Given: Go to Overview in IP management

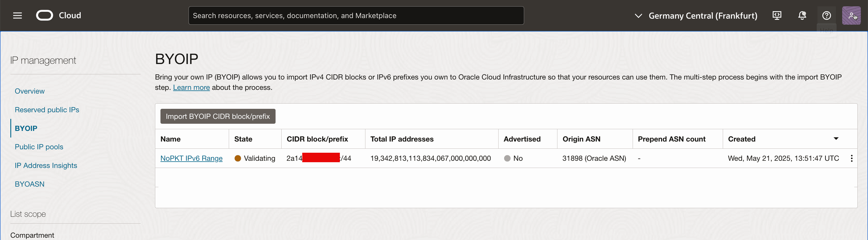Looking at the screenshot, I should (30, 91).
